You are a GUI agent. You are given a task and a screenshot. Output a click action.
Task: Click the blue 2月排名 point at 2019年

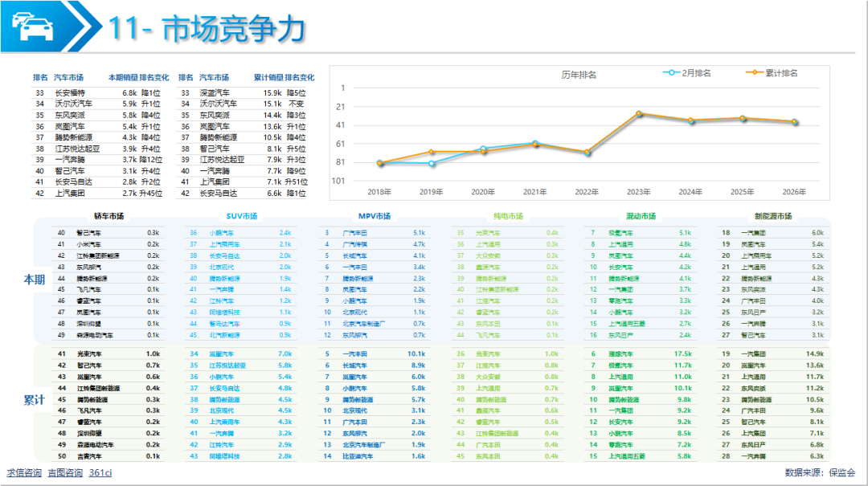[432, 163]
